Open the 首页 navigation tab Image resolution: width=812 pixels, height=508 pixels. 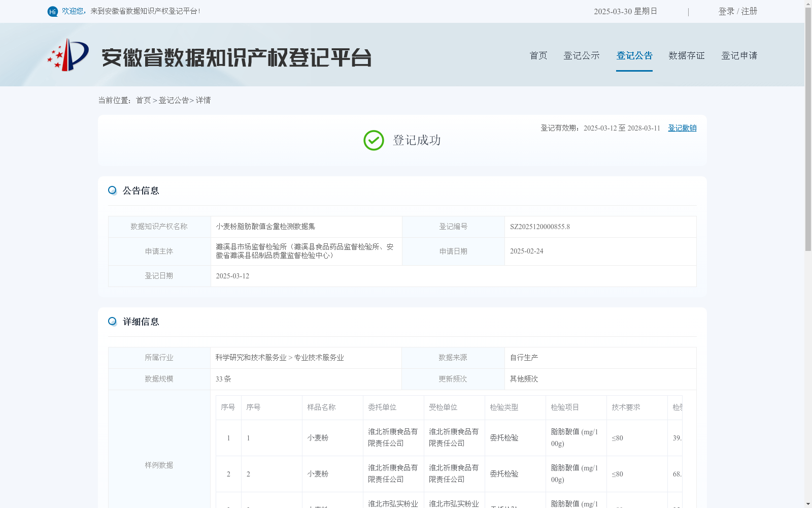tap(538, 55)
